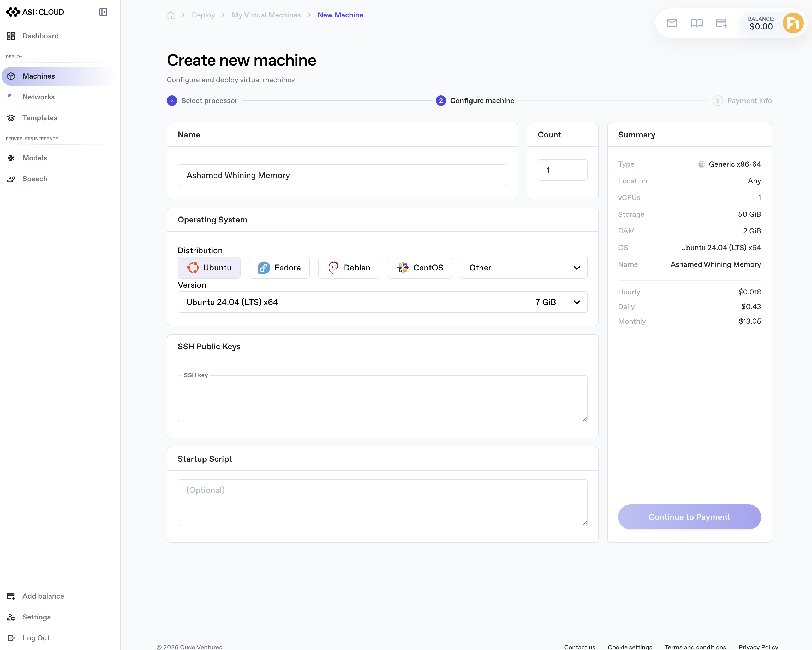Image resolution: width=812 pixels, height=650 pixels.
Task: Open the mail inbox icon
Action: coord(672,23)
